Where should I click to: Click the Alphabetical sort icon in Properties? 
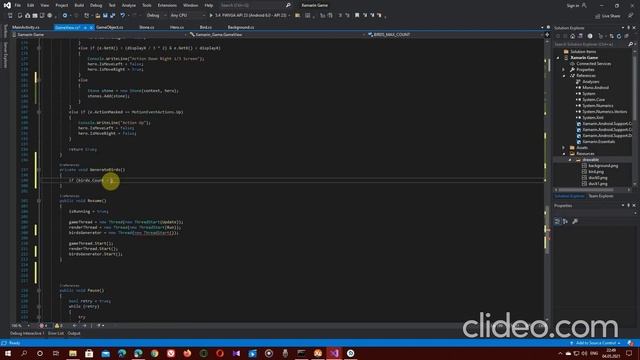point(565,221)
